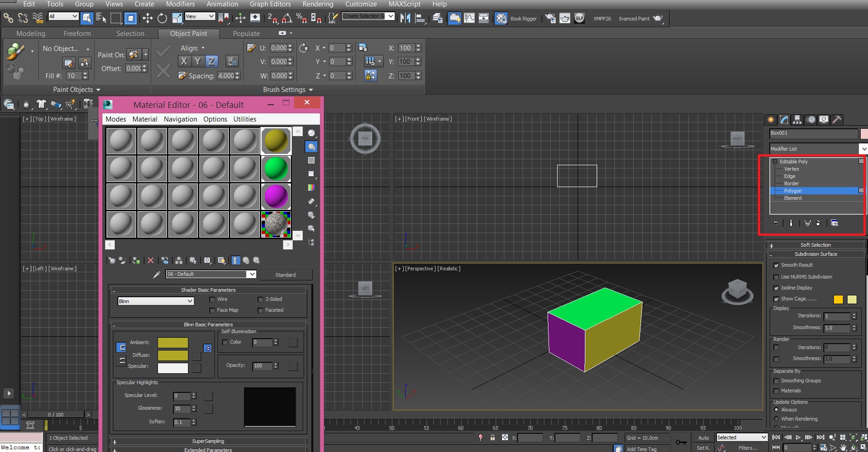Screen dimensions: 868x452
Task: Open key Filters... button
Action: coord(748,448)
